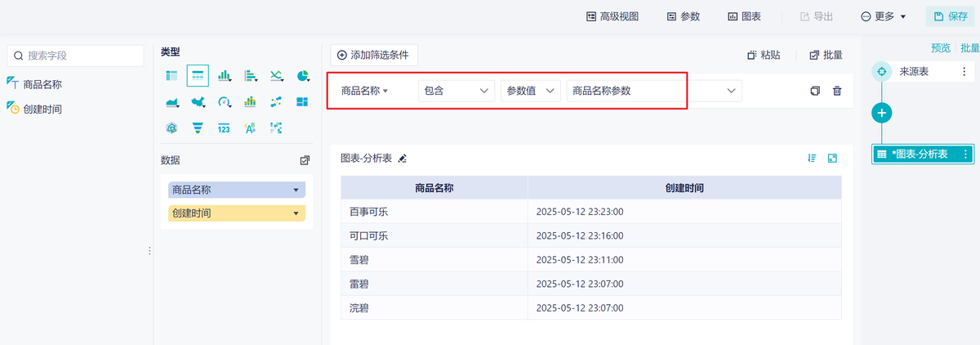Select the 图表-分析表 node label
Viewport: 980px width, 345px height.
click(x=920, y=154)
